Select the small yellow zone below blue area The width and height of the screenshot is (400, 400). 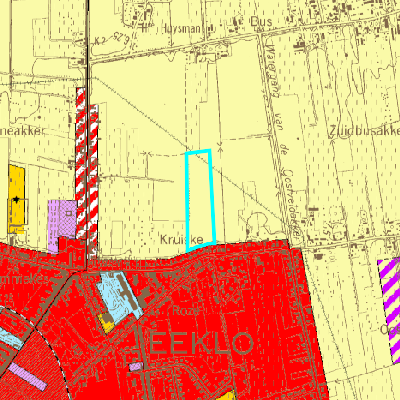[x=107, y=322]
